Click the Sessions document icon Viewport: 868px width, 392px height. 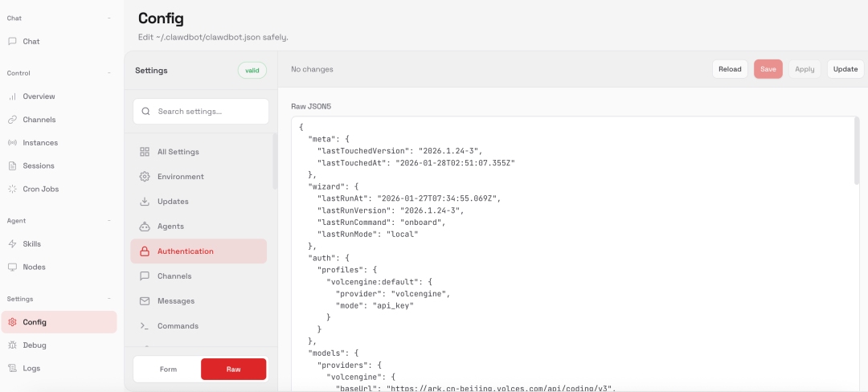pos(12,165)
